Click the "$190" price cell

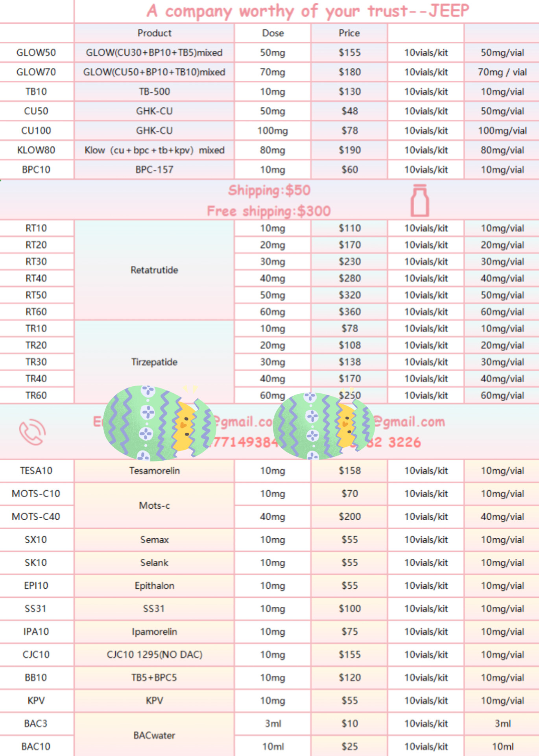(350, 150)
